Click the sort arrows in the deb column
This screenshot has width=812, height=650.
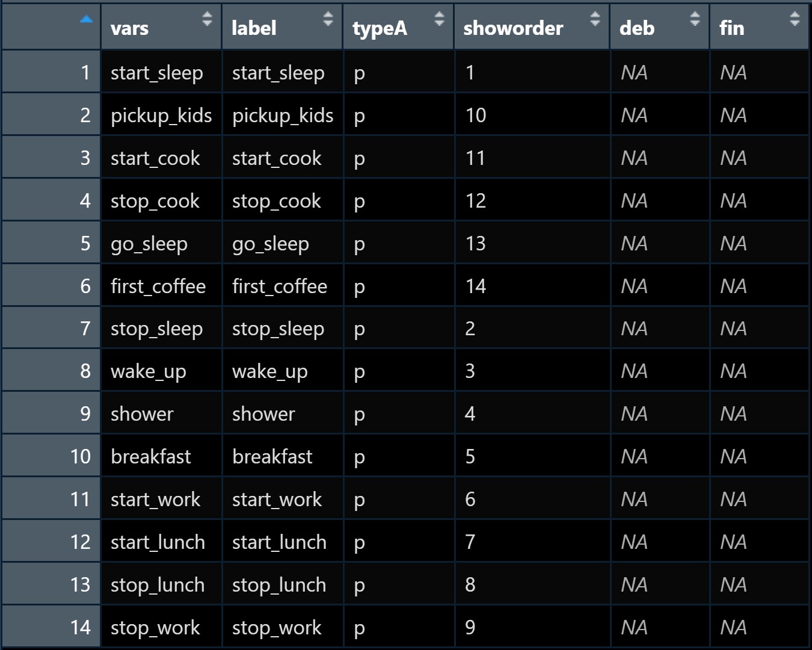point(695,19)
